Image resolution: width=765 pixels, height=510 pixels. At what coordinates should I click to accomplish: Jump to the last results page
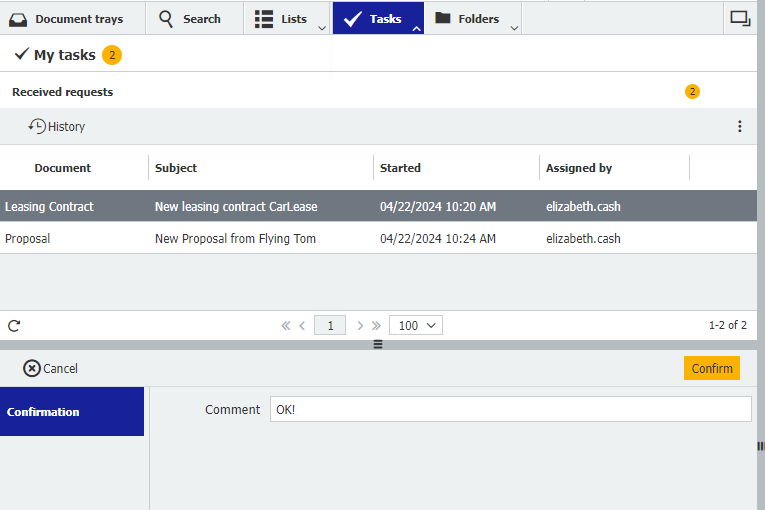[376, 325]
